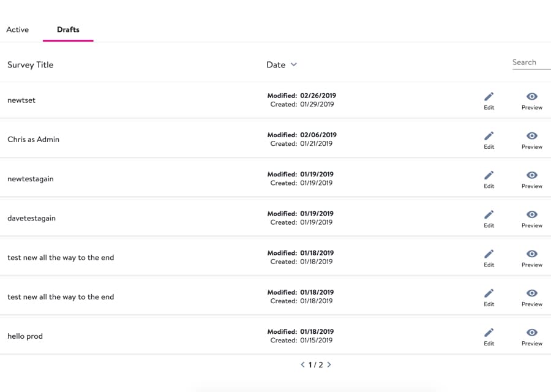Open the hello prod survey row
Screen dimensions: 551x392
[x=25, y=336]
